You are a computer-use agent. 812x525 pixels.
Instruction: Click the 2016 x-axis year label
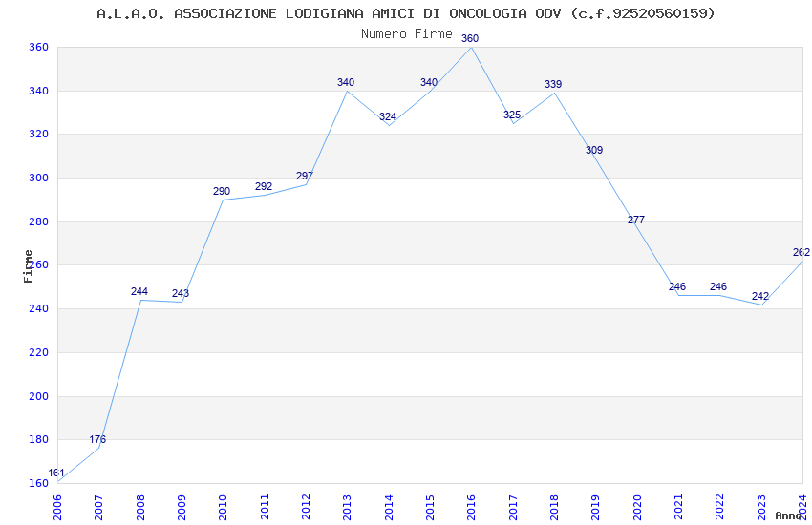471,508
